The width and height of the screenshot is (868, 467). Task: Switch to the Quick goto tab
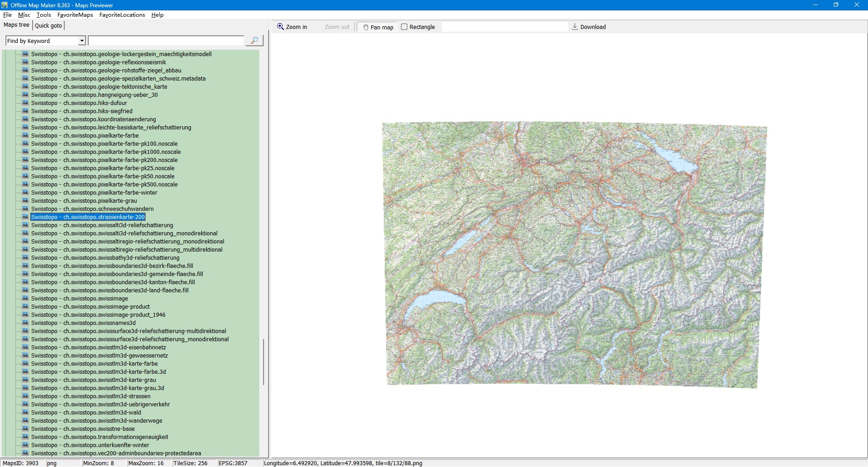48,25
